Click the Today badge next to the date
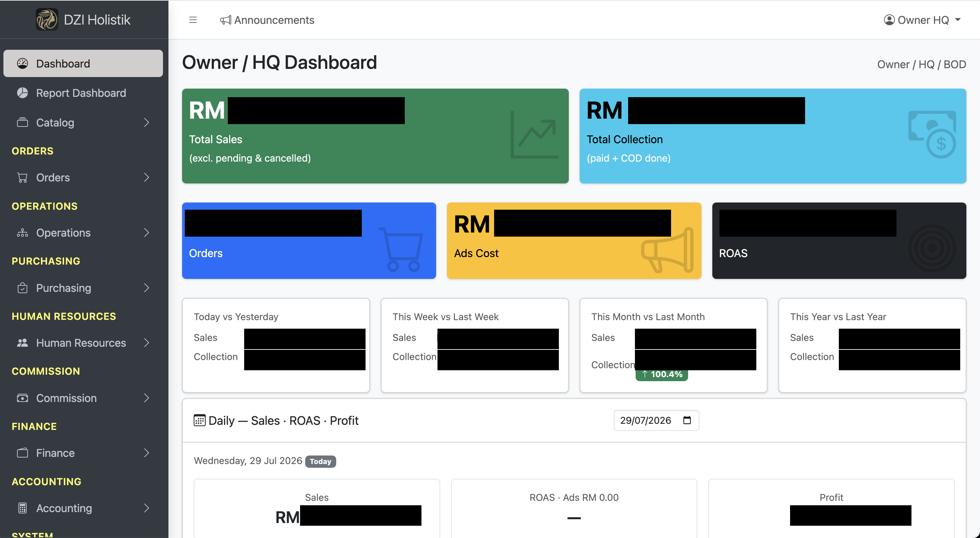Image resolution: width=980 pixels, height=538 pixels. pyautogui.click(x=320, y=462)
